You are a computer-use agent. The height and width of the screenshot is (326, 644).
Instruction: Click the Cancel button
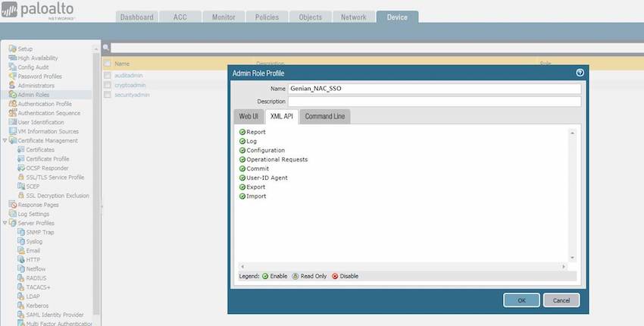tap(561, 300)
